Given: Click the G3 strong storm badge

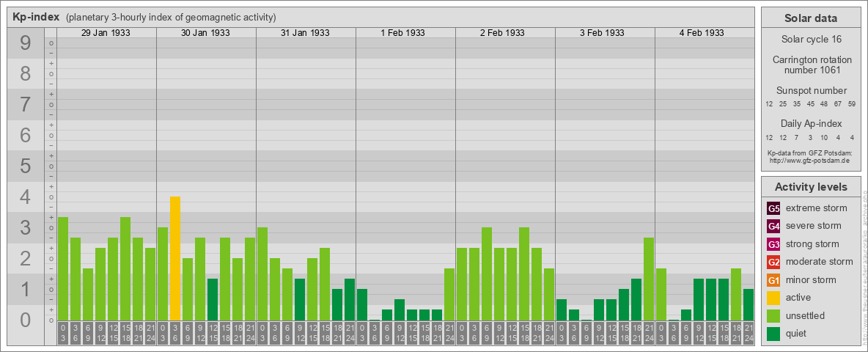Looking at the screenshot, I should [773, 244].
